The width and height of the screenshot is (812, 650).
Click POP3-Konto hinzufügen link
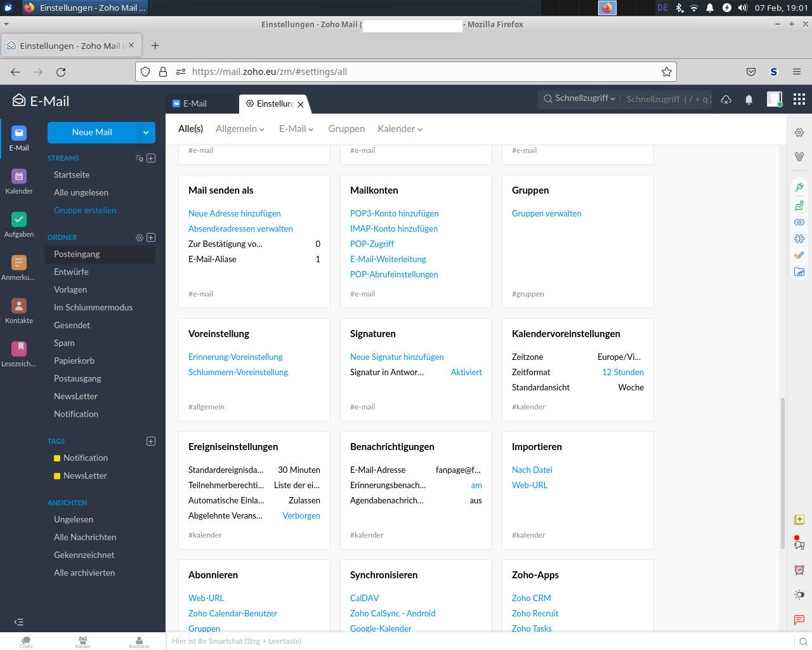[394, 213]
